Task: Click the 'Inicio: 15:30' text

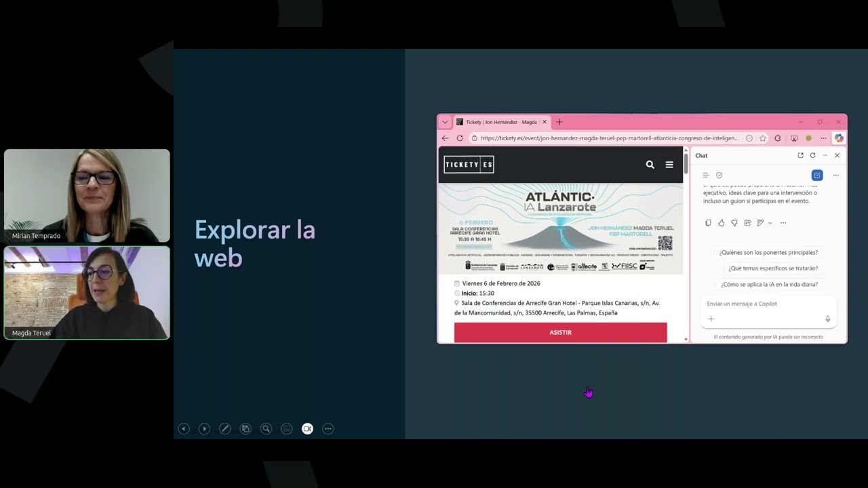Action: 478,293
